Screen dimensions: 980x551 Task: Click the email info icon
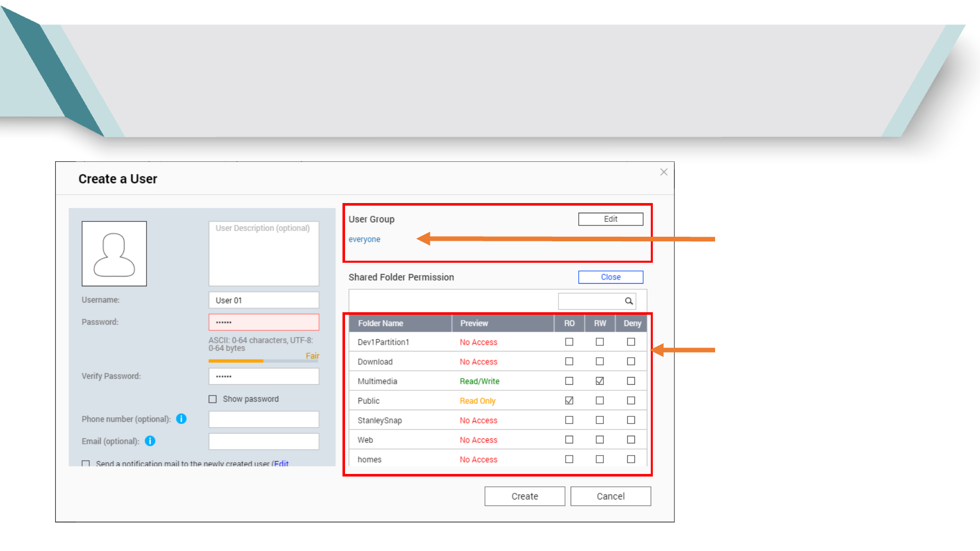click(x=150, y=441)
